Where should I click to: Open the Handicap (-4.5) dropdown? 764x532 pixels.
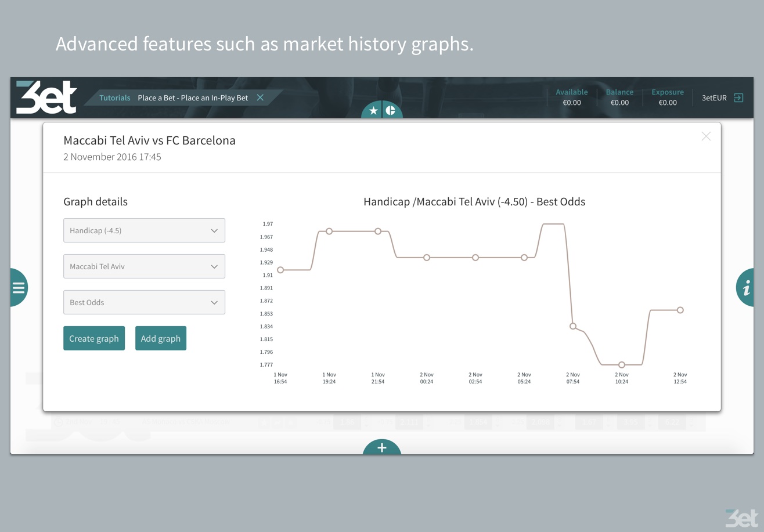144,230
